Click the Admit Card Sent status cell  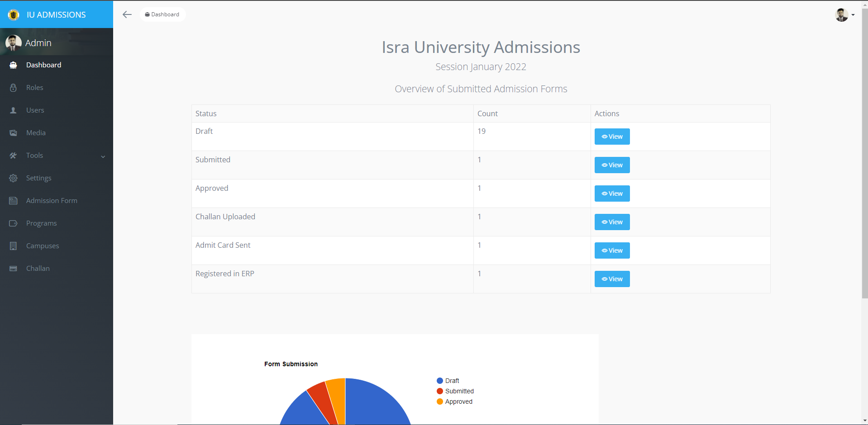pos(332,250)
